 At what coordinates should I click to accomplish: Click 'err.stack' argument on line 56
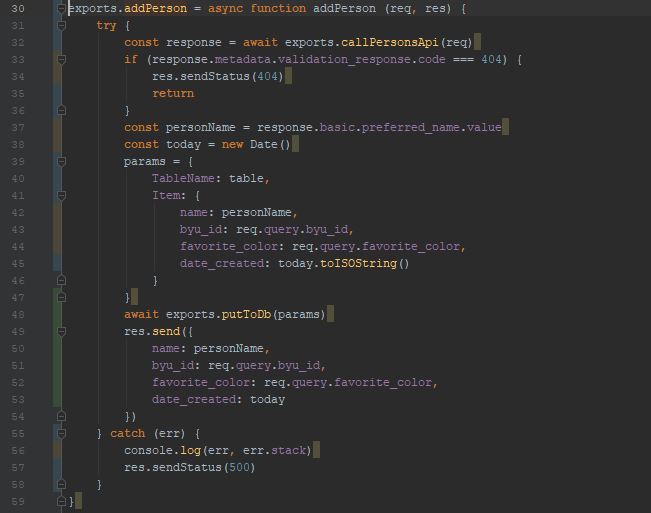pyautogui.click(x=274, y=450)
